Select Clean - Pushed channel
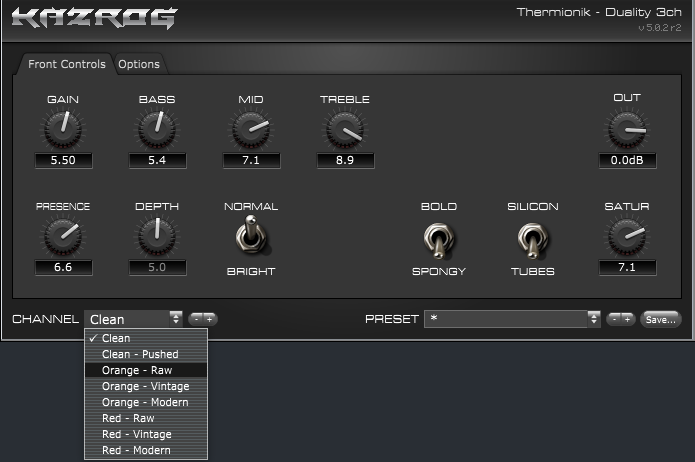The height and width of the screenshot is (462, 695). (146, 354)
